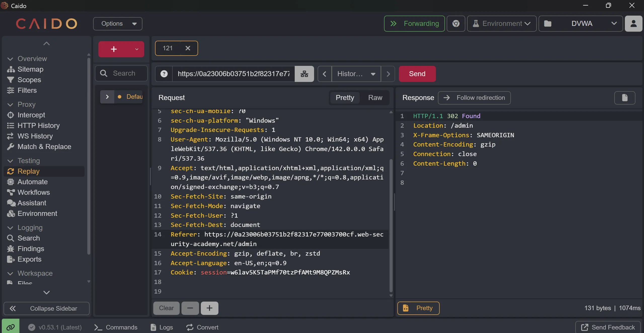Image resolution: width=644 pixels, height=333 pixels.
Task: Open Match & Replace page
Action: coord(44,147)
